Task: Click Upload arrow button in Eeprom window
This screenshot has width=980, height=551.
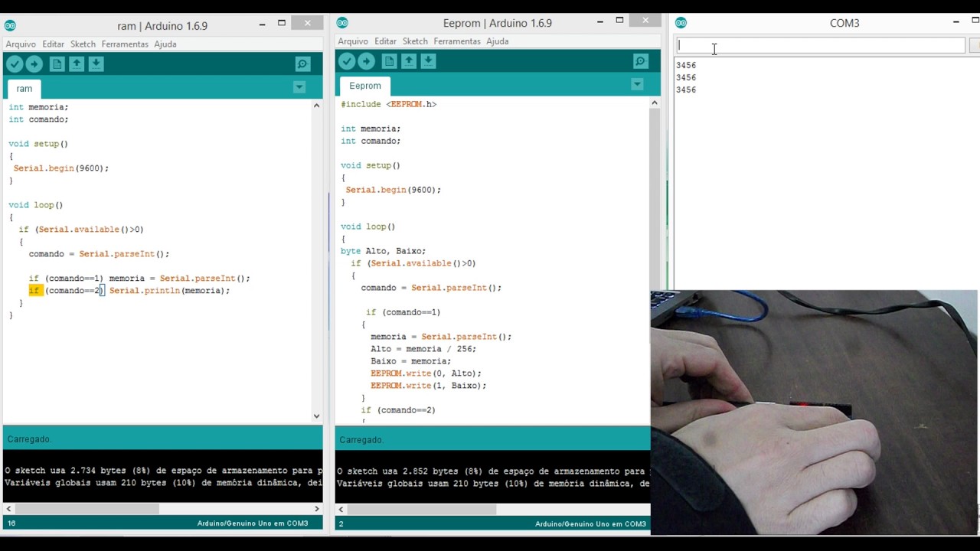Action: (367, 61)
